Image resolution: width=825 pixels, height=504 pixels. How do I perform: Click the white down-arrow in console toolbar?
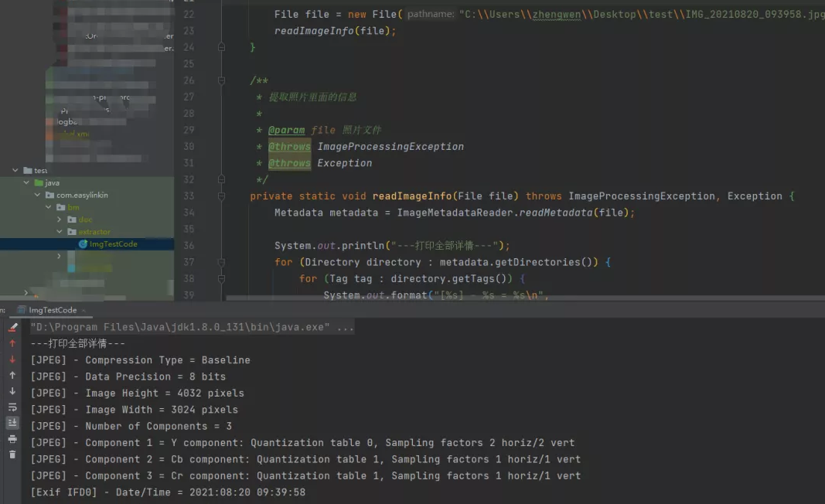[x=12, y=391]
